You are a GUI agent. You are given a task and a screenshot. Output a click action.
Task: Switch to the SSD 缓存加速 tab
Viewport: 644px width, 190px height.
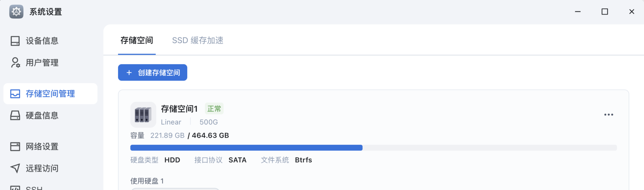point(197,41)
